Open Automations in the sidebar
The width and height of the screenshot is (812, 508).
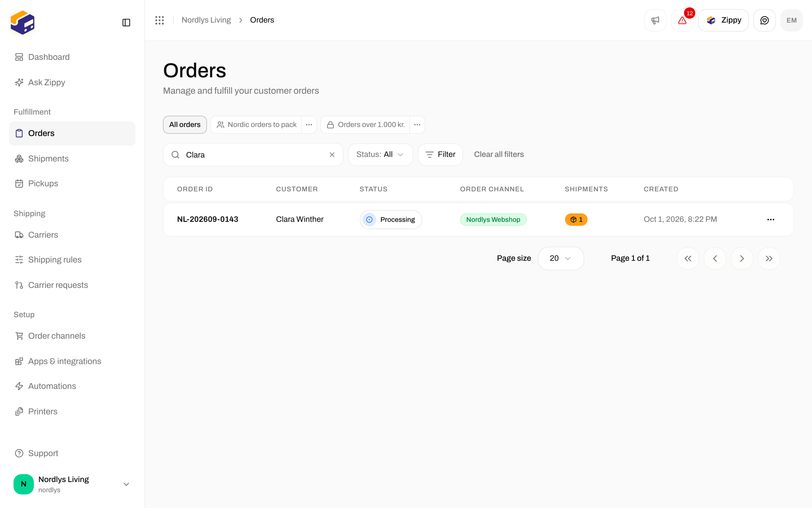click(72, 386)
